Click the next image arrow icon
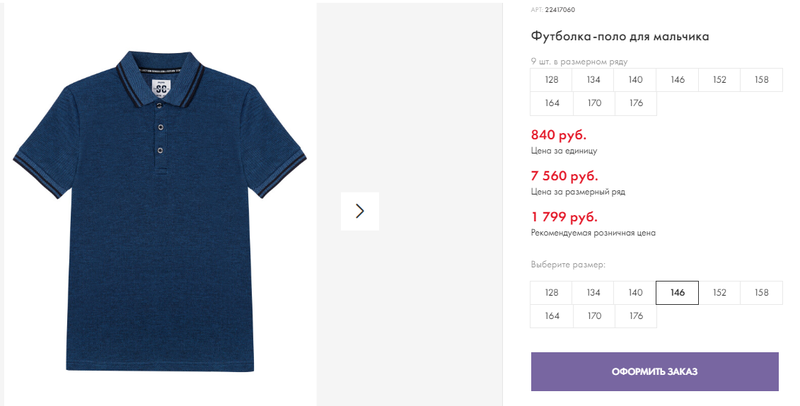The width and height of the screenshot is (800, 406). click(x=360, y=211)
